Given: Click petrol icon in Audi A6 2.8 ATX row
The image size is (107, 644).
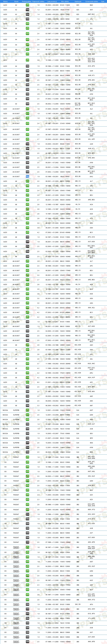Looking at the screenshot, I should (28, 218).
